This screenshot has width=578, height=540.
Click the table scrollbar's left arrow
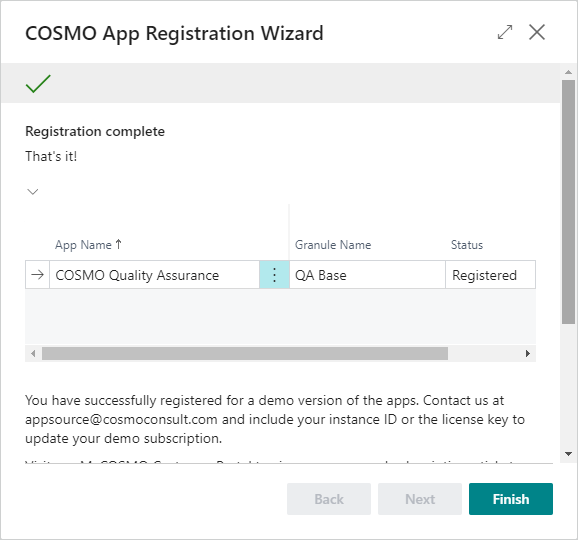(33, 353)
